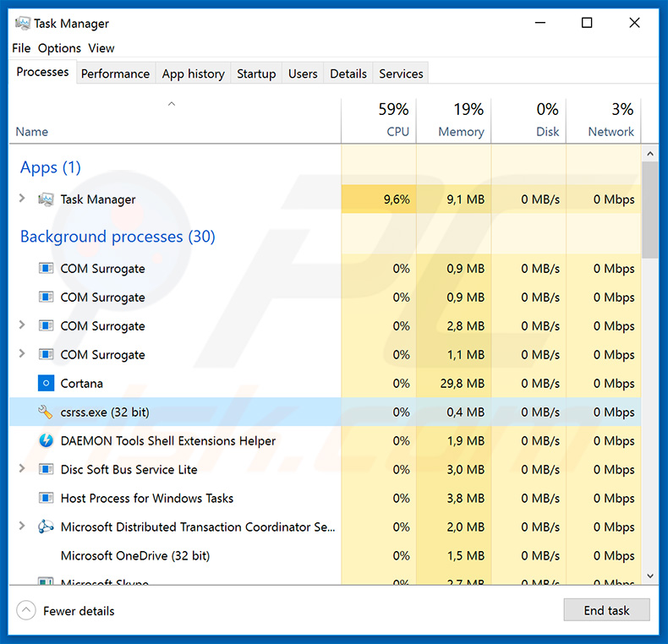Click the Host Process for Windows Tasks icon
Viewport: 668px width, 644px height.
click(46, 499)
